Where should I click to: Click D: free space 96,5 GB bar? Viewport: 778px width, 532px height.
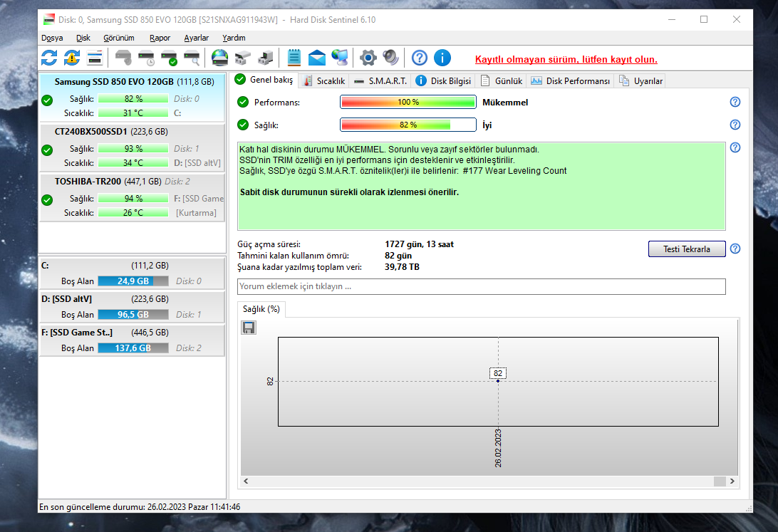pos(133,315)
